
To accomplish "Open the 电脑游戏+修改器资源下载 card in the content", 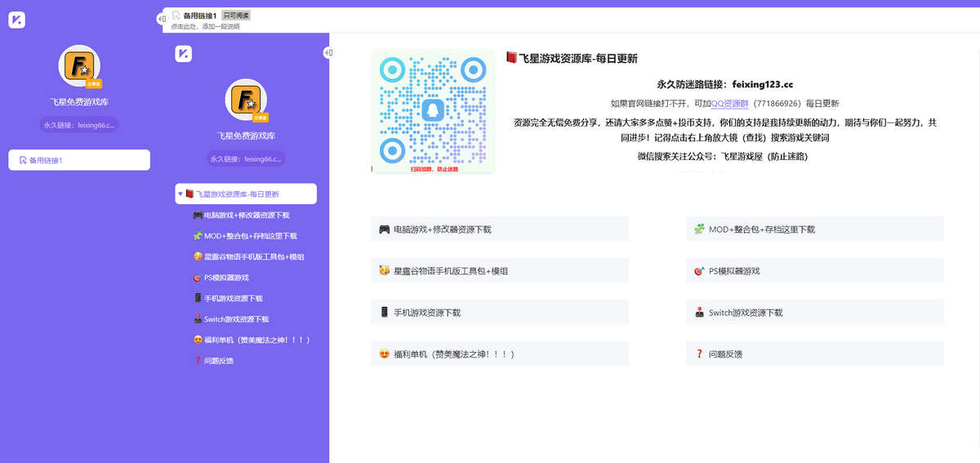I will 500,229.
